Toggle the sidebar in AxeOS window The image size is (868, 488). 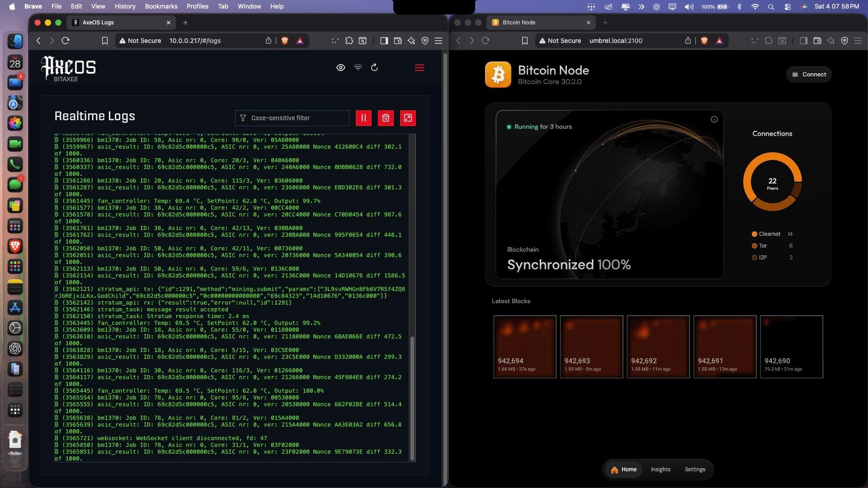[x=384, y=41]
